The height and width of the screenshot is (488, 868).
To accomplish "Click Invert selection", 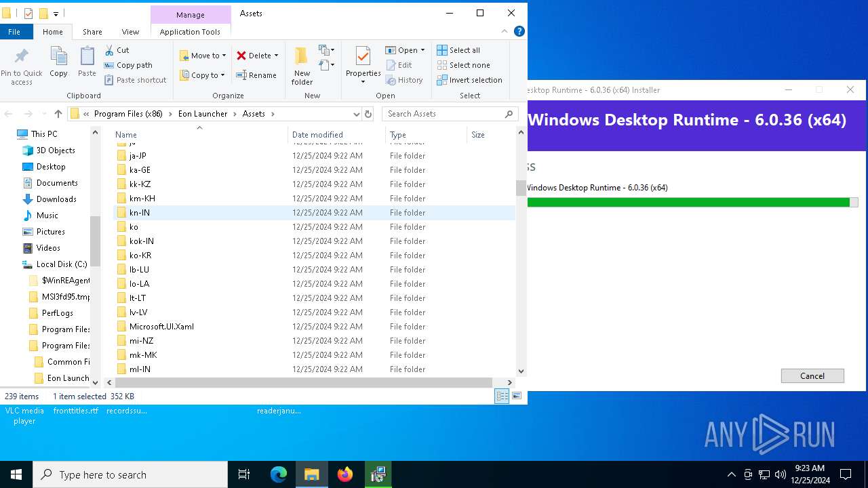I will (x=469, y=80).
